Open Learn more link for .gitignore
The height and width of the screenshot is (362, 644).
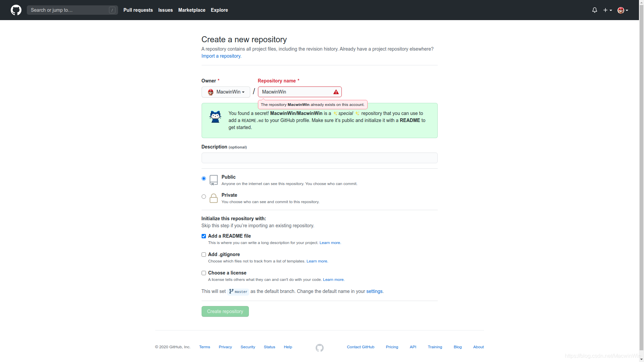coord(317,261)
